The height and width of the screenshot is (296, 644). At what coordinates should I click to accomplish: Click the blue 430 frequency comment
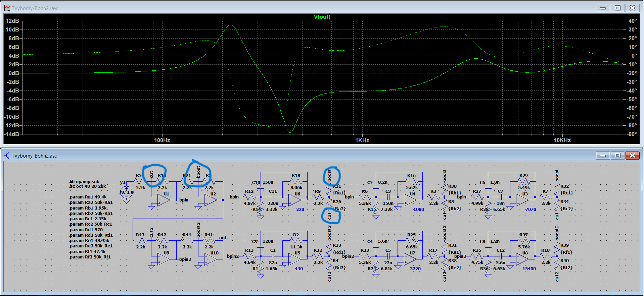pos(299,269)
